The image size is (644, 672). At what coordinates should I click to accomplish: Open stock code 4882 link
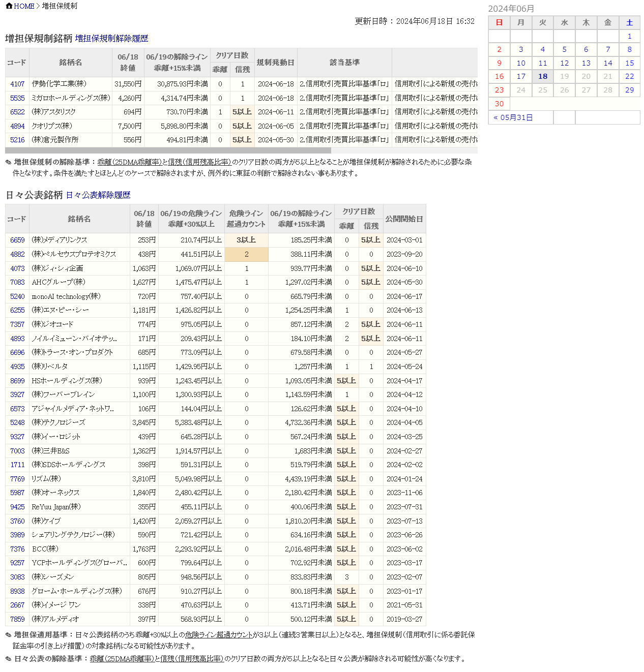pos(17,254)
